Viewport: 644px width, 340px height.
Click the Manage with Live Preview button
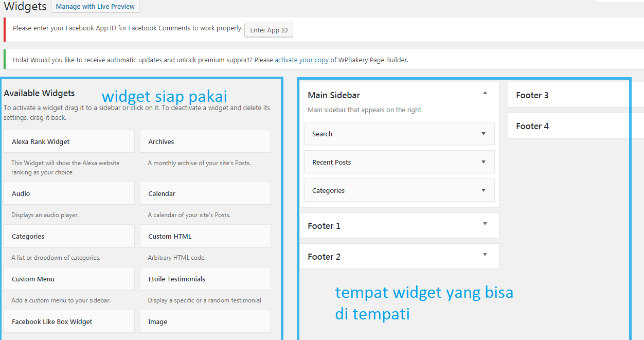(x=95, y=7)
